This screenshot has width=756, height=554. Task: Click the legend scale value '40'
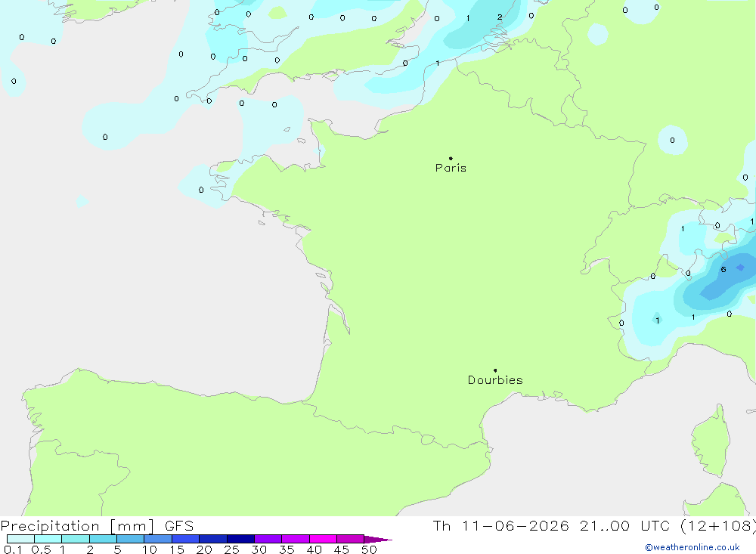point(314,549)
